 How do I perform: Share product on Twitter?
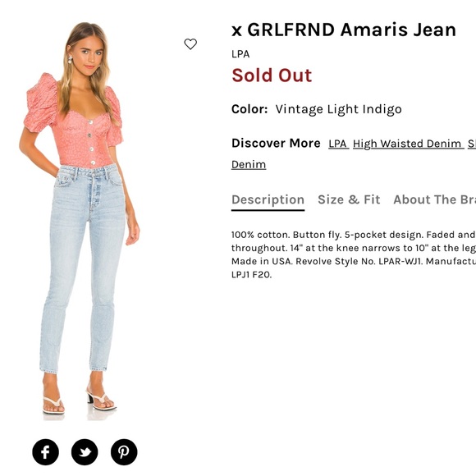tap(85, 452)
